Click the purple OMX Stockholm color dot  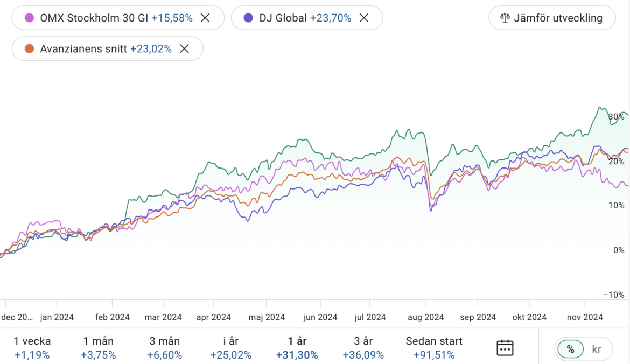[x=30, y=18]
